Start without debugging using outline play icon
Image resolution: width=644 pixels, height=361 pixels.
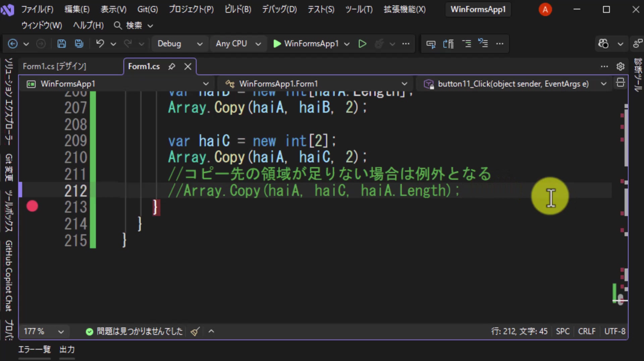click(x=362, y=44)
